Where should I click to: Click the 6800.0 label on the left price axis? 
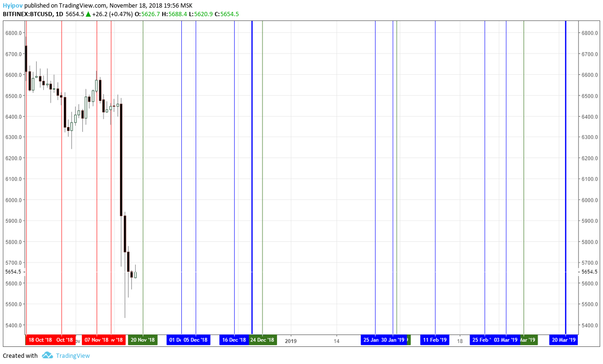point(13,33)
